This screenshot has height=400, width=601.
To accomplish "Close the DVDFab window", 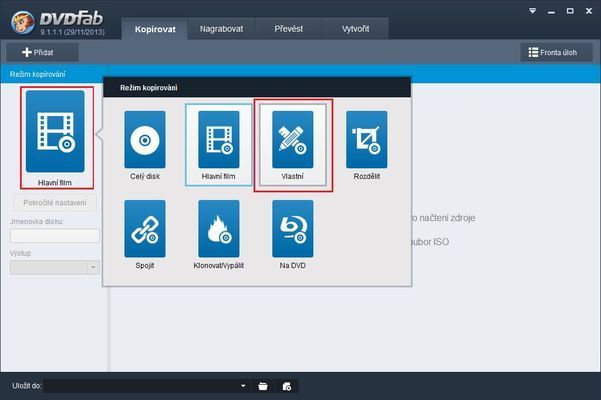I will (589, 11).
